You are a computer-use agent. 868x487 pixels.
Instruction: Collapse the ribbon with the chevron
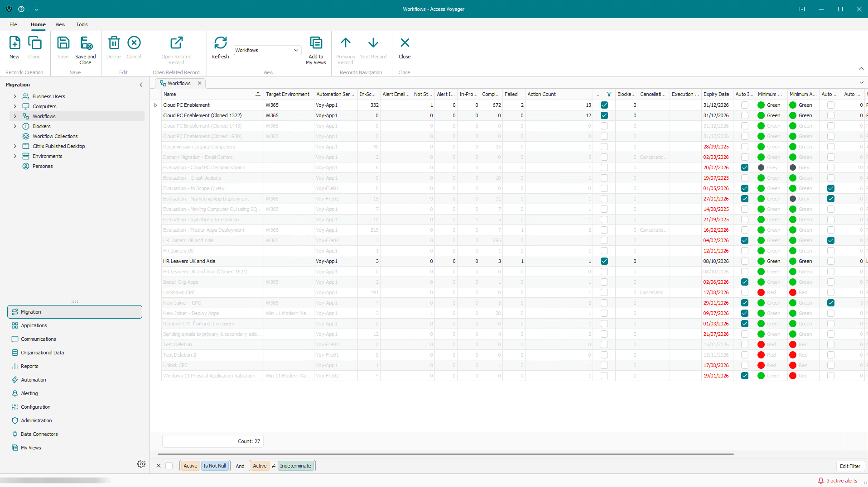pyautogui.click(x=861, y=69)
